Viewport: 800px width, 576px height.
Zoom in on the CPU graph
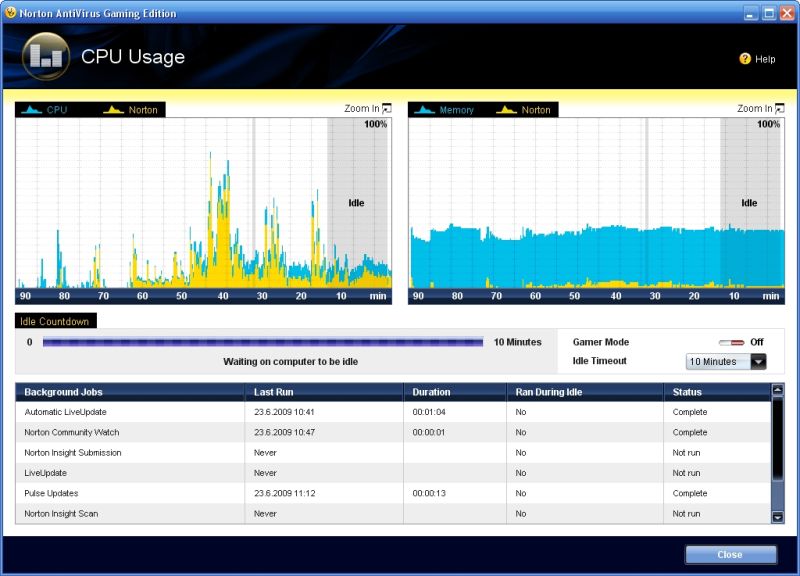[387, 108]
